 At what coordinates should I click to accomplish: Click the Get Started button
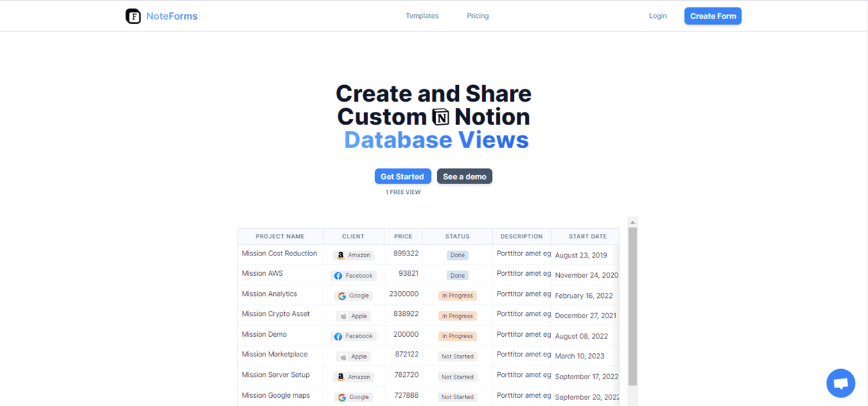coord(403,177)
